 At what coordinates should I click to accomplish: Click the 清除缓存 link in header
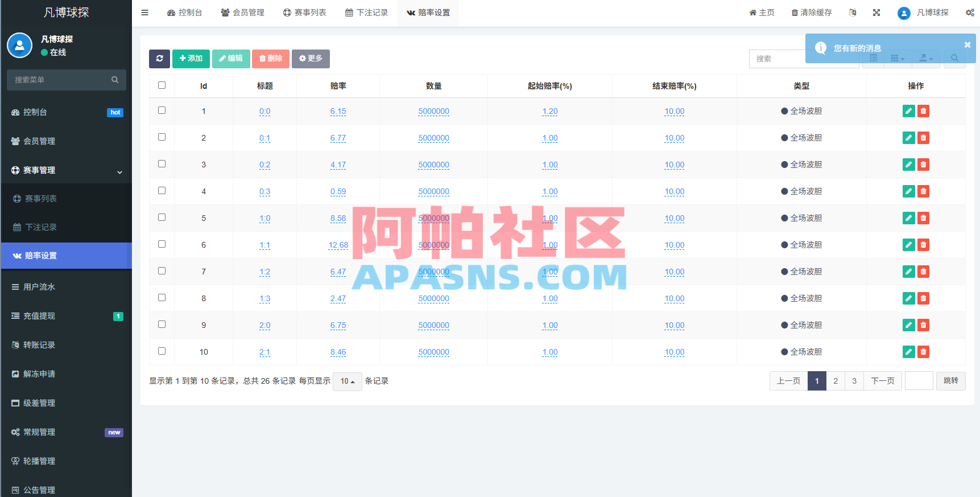coord(812,13)
